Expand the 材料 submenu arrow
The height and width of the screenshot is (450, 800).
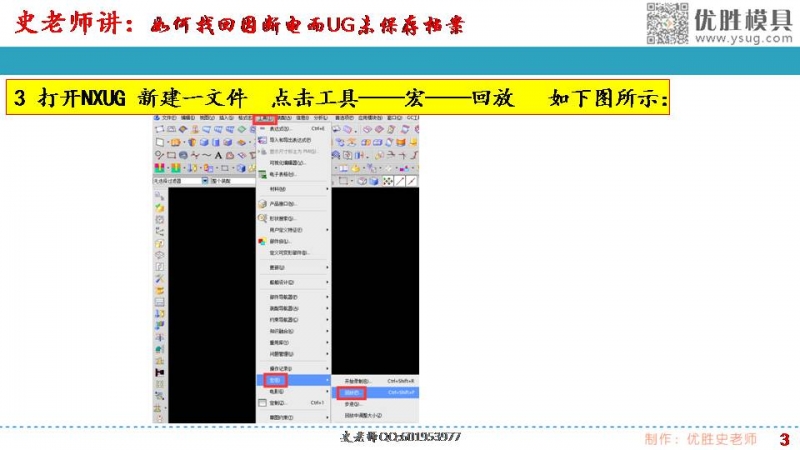click(327, 189)
